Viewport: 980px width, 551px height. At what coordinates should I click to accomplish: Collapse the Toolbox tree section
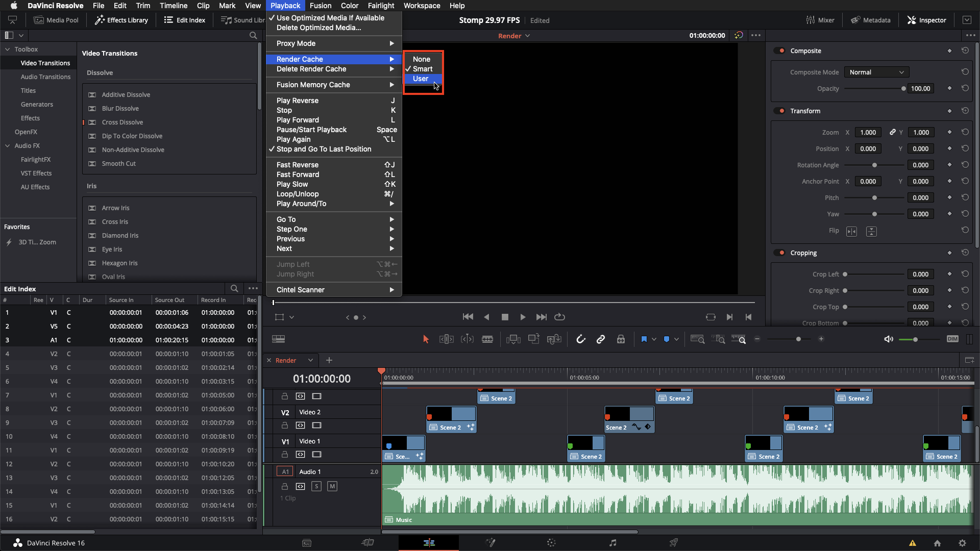tap(8, 49)
